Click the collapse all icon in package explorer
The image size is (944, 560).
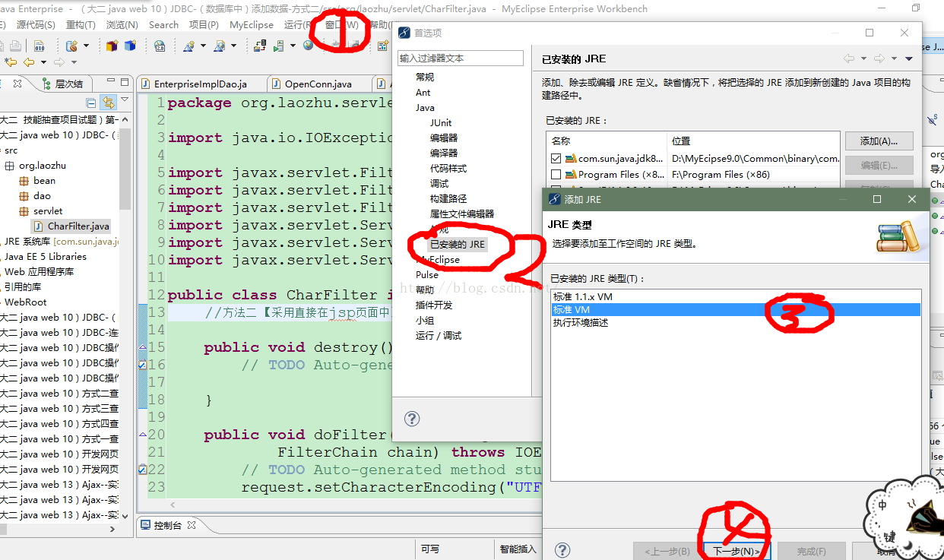pos(92,103)
